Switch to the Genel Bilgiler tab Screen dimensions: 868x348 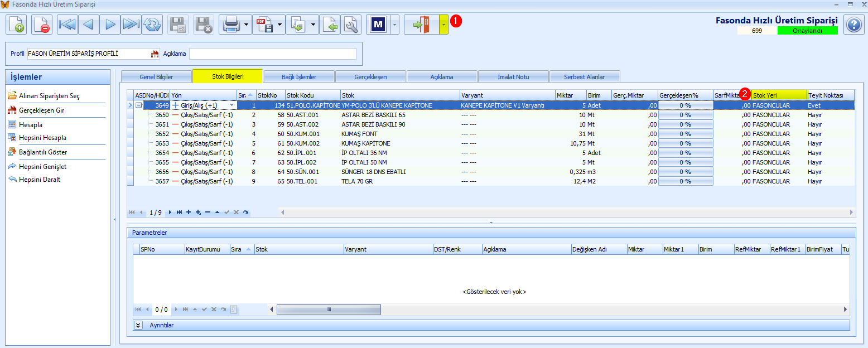156,77
